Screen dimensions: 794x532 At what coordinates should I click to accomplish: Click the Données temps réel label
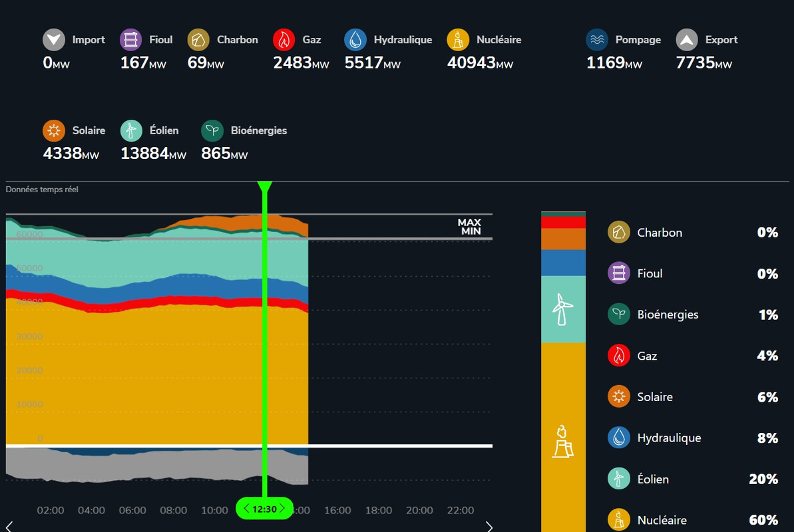[42, 190]
